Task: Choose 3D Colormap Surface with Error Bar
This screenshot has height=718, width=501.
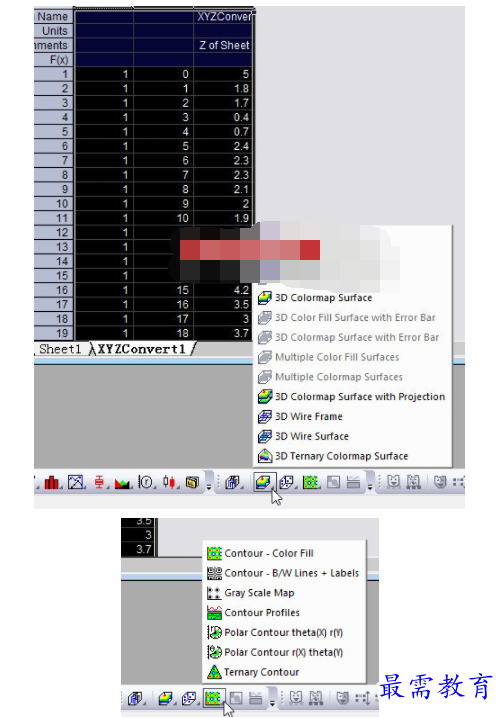Action: [353, 337]
